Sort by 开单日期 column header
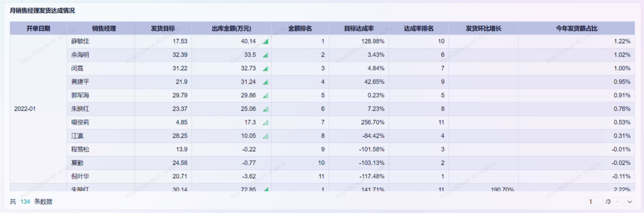This screenshot has width=644, height=213. (x=38, y=28)
